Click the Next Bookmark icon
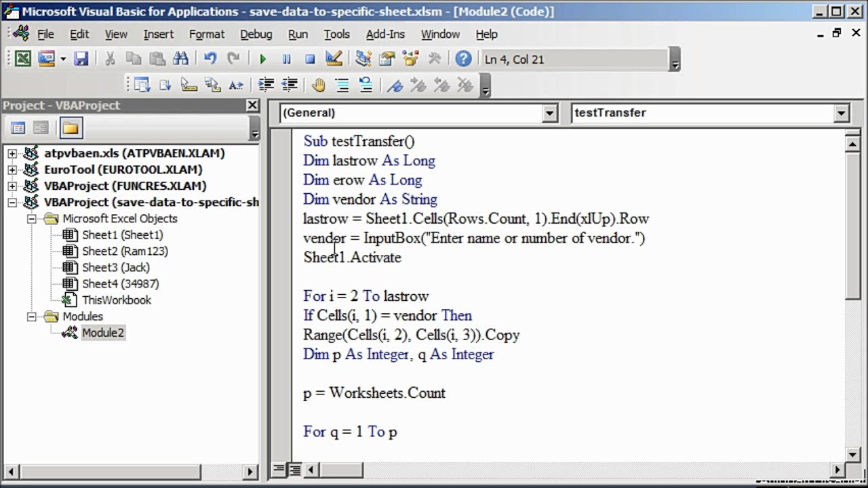This screenshot has height=488, width=868. tap(418, 85)
